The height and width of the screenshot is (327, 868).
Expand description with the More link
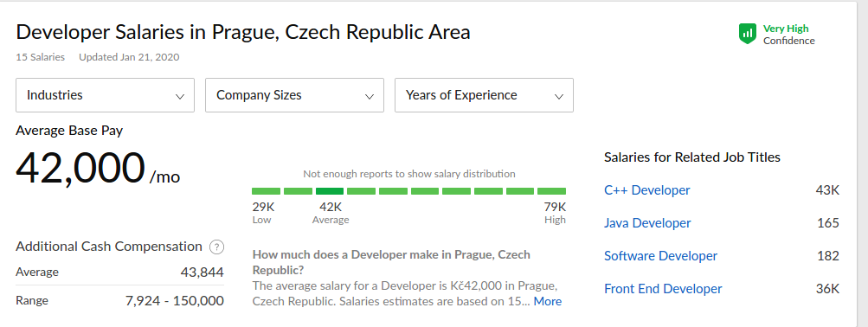[x=548, y=302]
